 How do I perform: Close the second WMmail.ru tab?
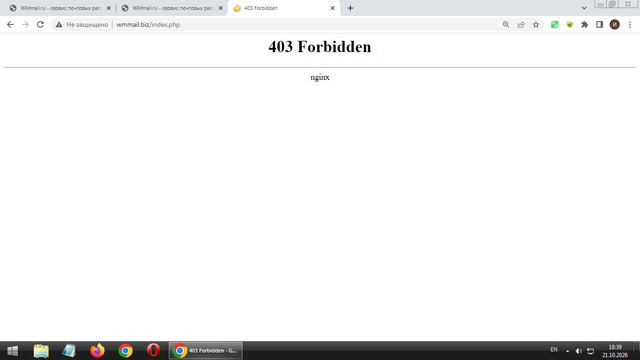tap(220, 8)
